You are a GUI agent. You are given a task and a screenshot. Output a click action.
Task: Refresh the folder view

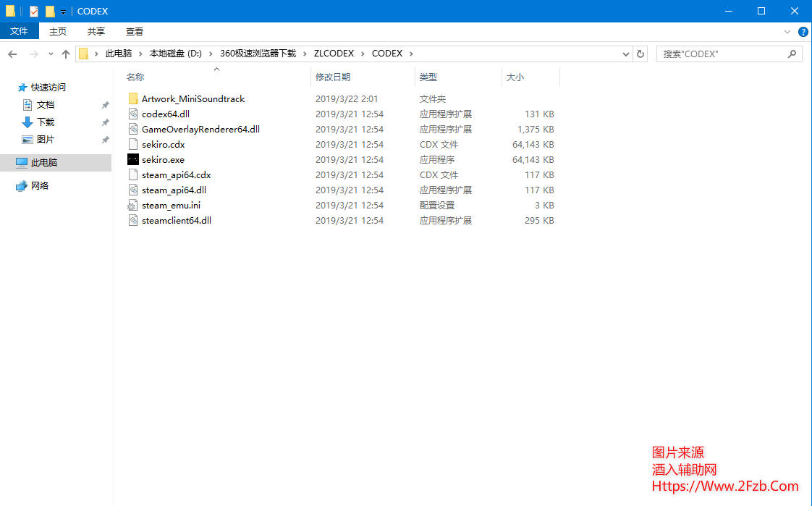tap(641, 54)
